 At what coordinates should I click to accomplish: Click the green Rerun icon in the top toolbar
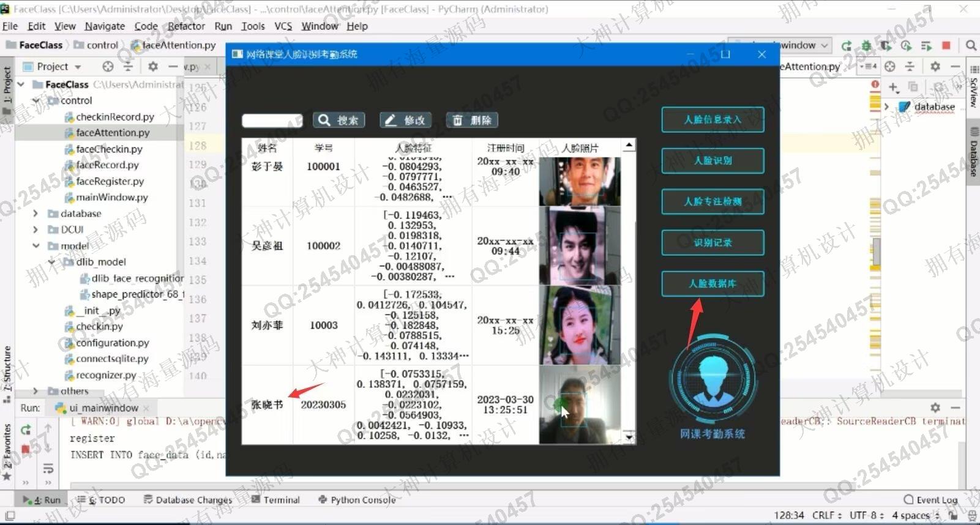pyautogui.click(x=847, y=45)
